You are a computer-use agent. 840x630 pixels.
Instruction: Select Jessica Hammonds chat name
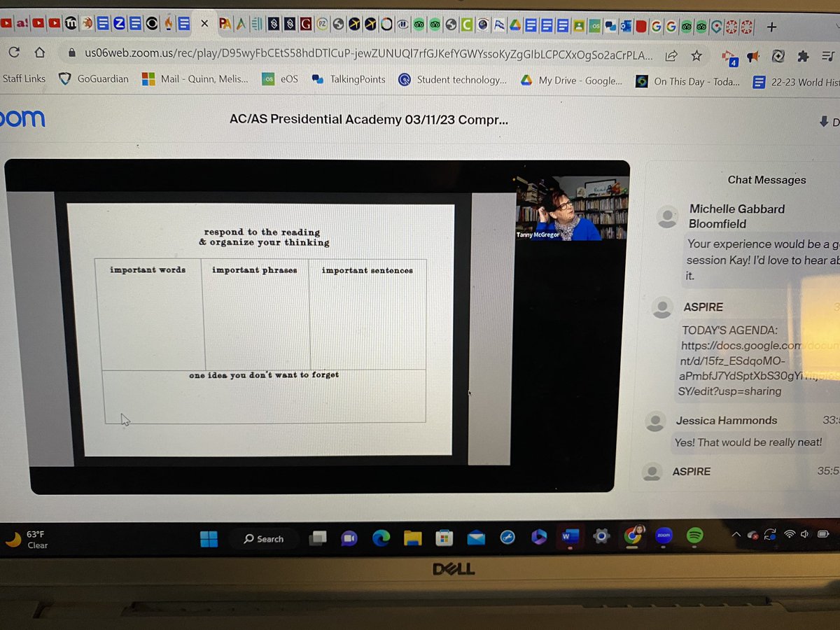pyautogui.click(x=727, y=420)
